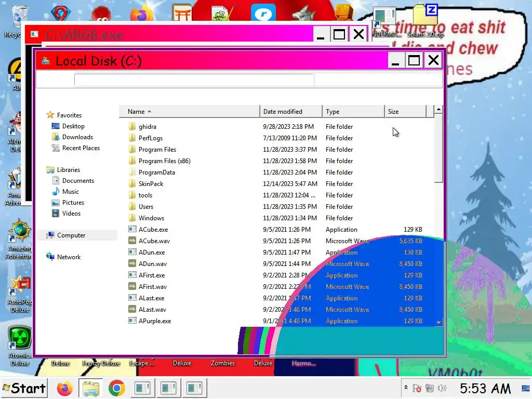Sort files by Type column
Viewport: 532px width, 399px height.
point(353,112)
